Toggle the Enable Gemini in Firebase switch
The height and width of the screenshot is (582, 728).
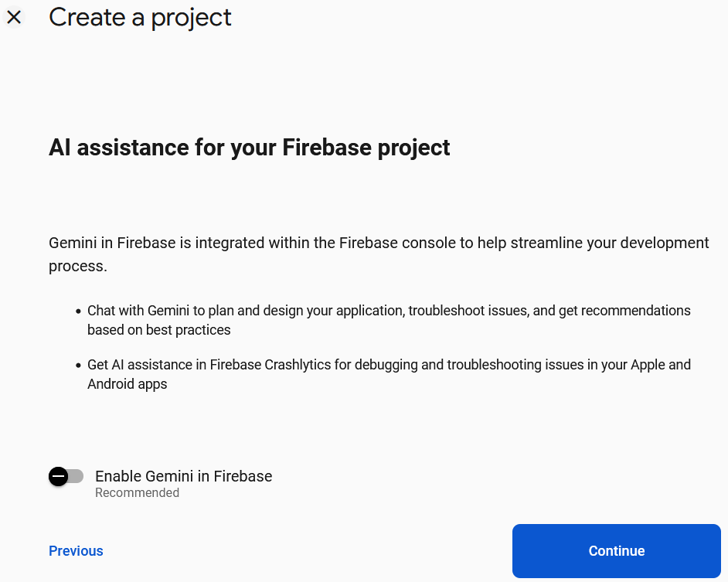point(66,477)
